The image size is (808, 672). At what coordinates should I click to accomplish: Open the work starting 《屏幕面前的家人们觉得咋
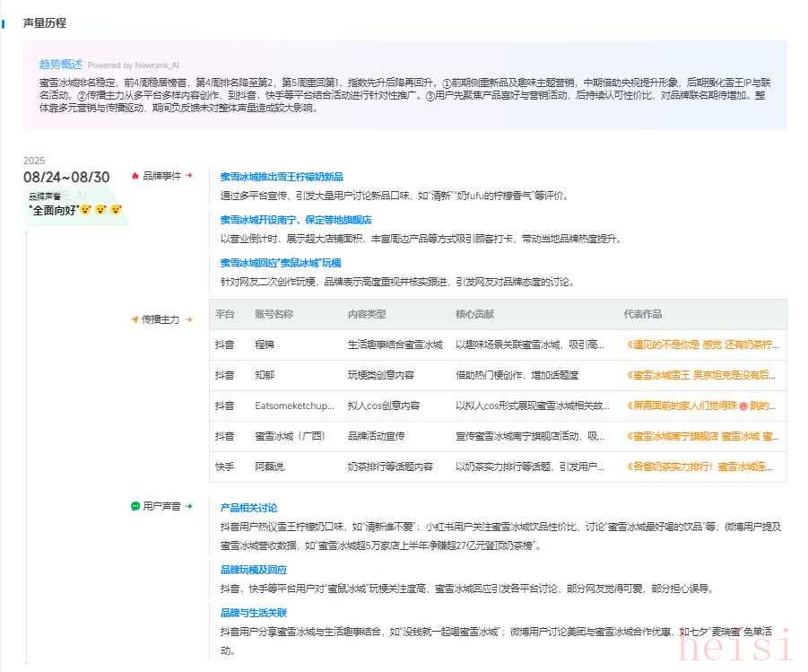pos(700,406)
